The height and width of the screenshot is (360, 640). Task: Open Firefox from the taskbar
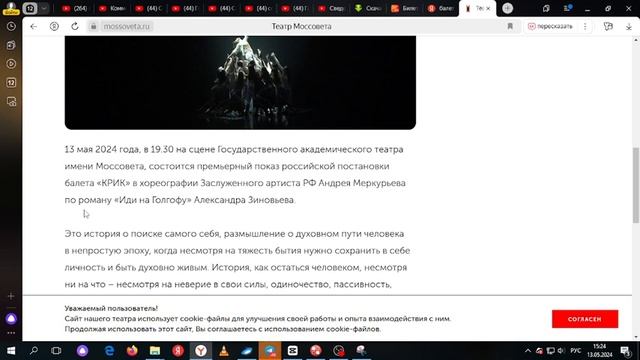tap(132, 351)
